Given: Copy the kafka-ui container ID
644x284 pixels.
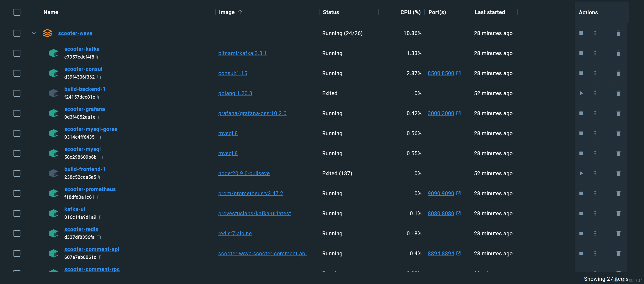Looking at the screenshot, I should (101, 217).
